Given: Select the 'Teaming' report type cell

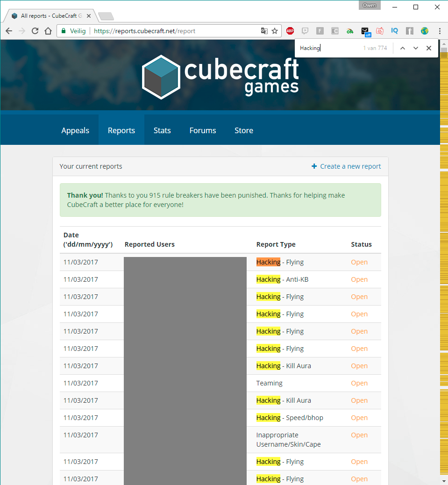Looking at the screenshot, I should tap(269, 383).
